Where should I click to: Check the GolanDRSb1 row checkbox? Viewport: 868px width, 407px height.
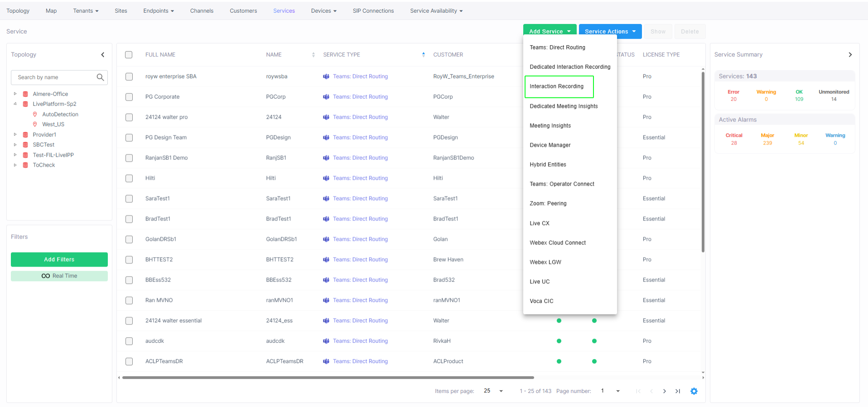[x=129, y=239]
